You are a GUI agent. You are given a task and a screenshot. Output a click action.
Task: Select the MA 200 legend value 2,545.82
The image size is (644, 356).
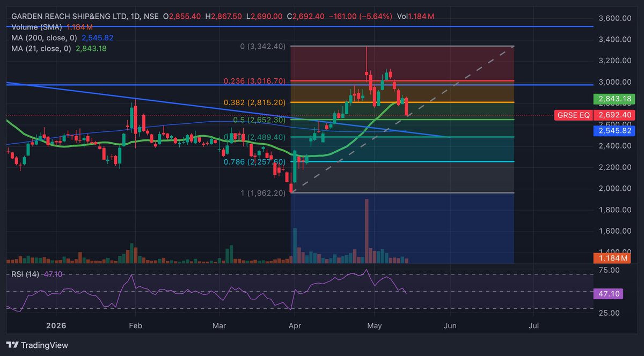(97, 38)
